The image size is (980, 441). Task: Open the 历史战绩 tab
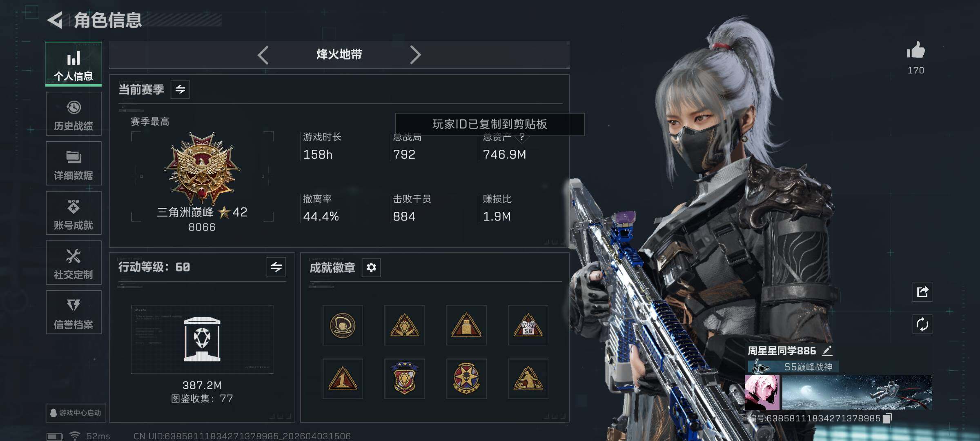pyautogui.click(x=73, y=114)
